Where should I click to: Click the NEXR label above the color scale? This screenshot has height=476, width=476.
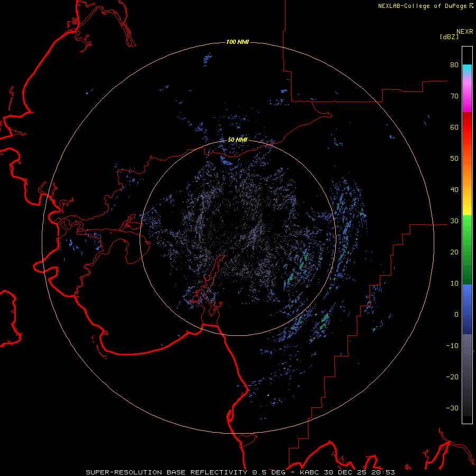[x=465, y=32]
